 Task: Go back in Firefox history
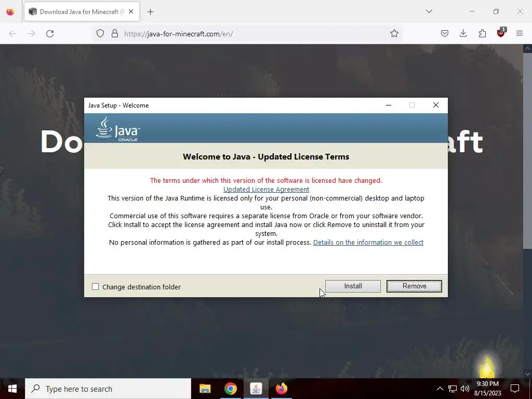(12, 34)
